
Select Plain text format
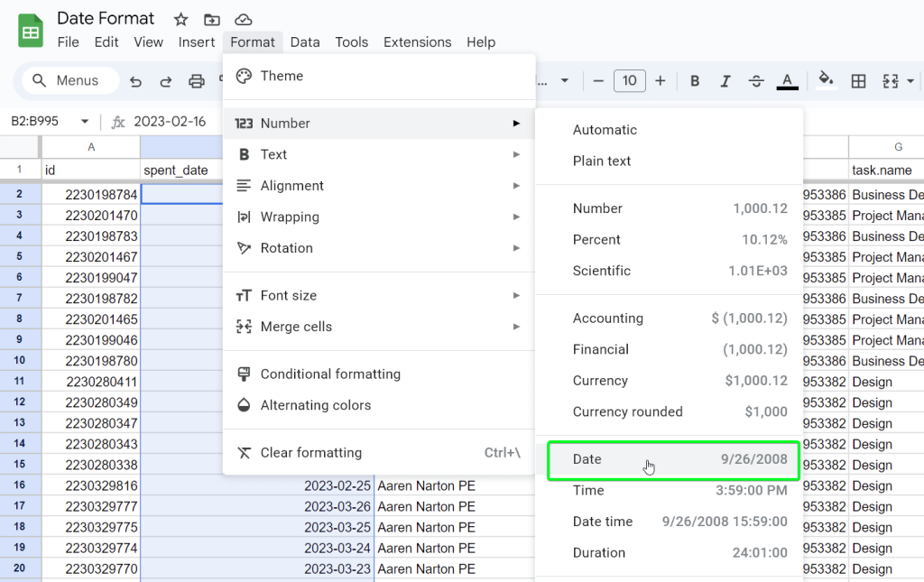[x=669, y=161]
